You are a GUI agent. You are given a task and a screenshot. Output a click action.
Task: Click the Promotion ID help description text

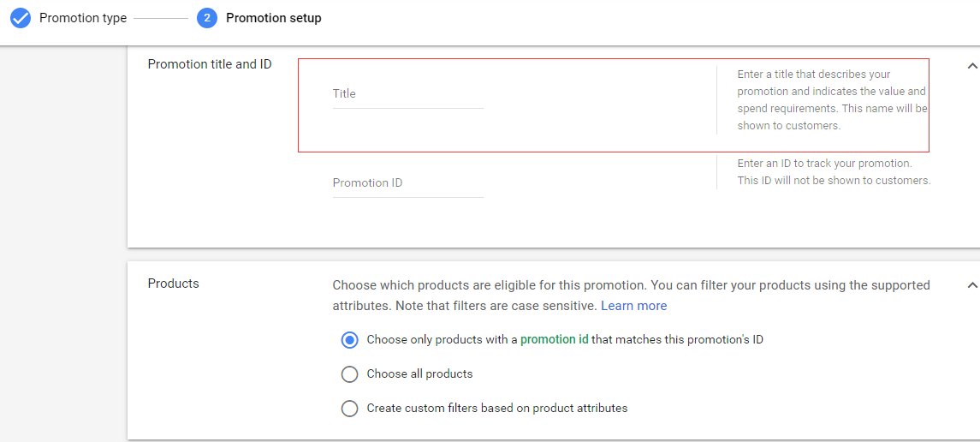[833, 172]
